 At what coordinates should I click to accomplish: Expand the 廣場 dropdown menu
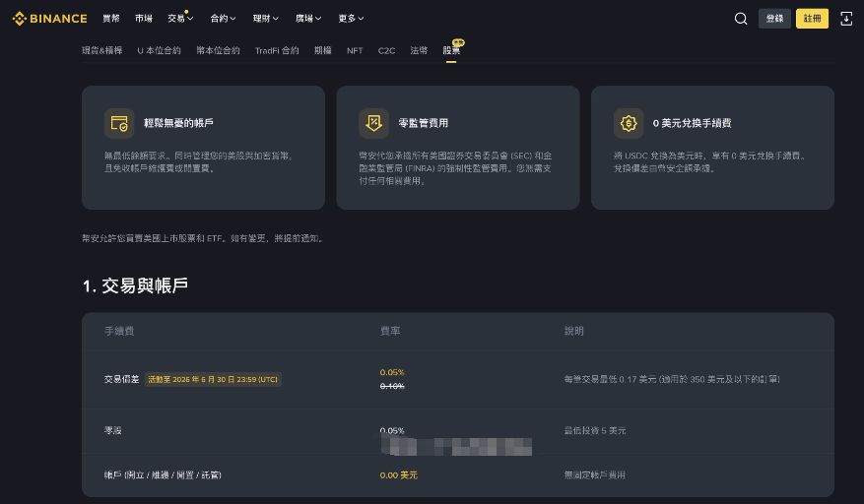tap(308, 18)
